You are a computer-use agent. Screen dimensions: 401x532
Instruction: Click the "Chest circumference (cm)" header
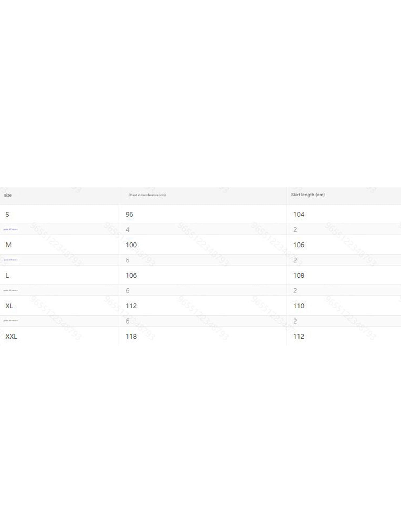tap(147, 195)
